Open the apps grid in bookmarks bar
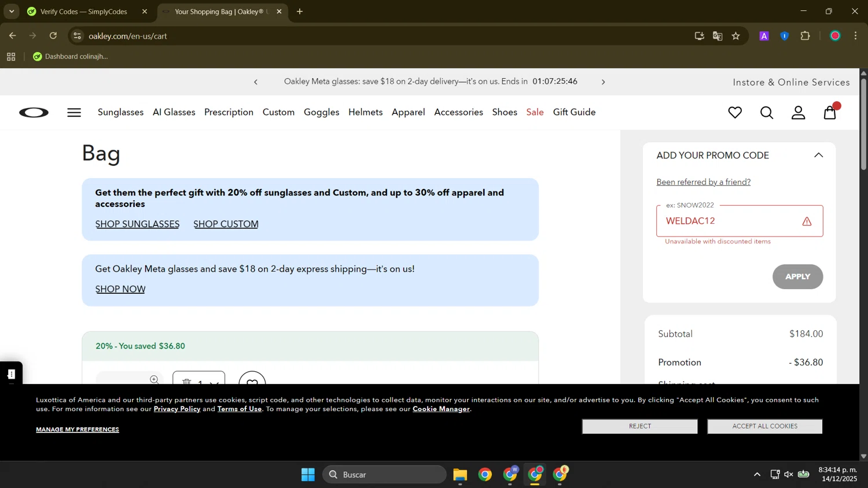This screenshot has height=488, width=868. (11, 57)
